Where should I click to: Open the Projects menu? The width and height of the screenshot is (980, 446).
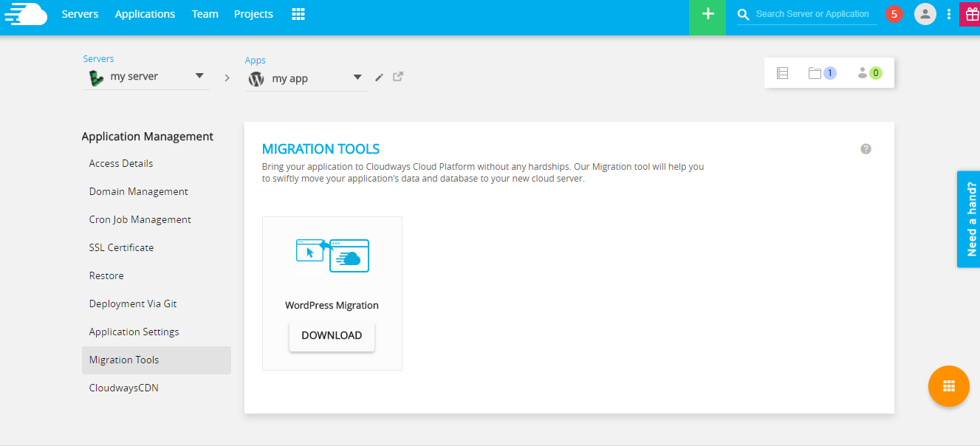click(x=253, y=14)
